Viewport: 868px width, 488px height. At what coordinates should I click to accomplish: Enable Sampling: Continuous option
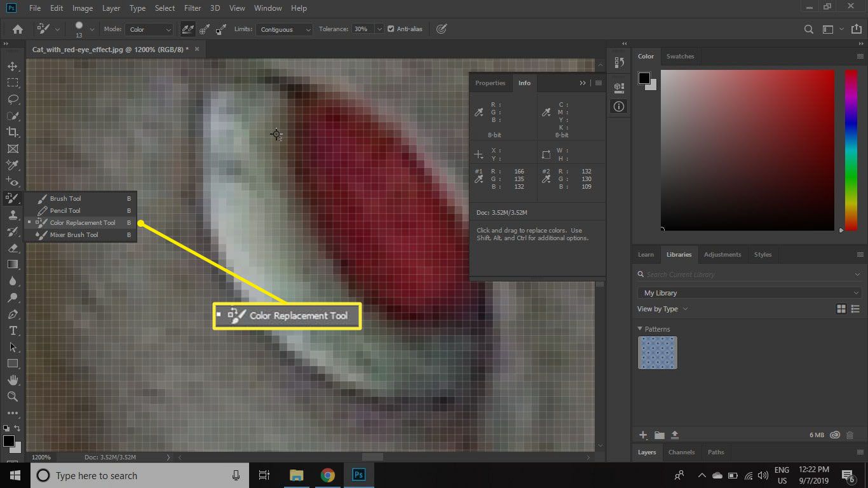(x=188, y=29)
